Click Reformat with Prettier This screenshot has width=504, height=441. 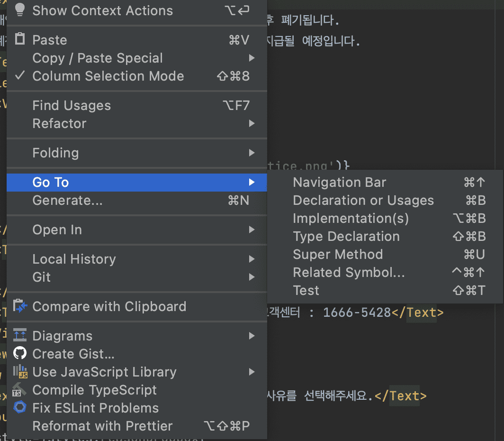click(x=102, y=426)
